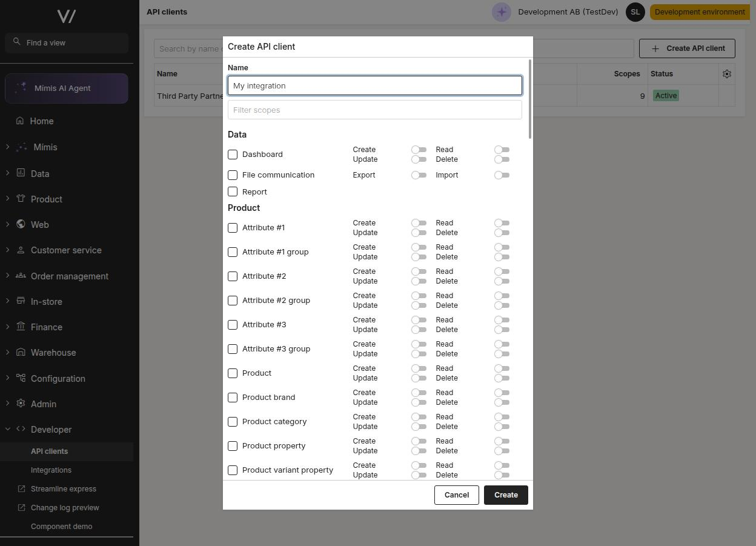Go to Home in the sidebar
Screen dimensions: 756x546
[x=67, y=121]
